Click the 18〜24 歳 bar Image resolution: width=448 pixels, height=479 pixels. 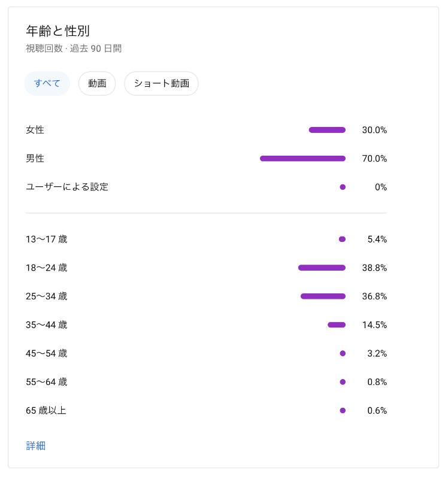click(x=322, y=268)
